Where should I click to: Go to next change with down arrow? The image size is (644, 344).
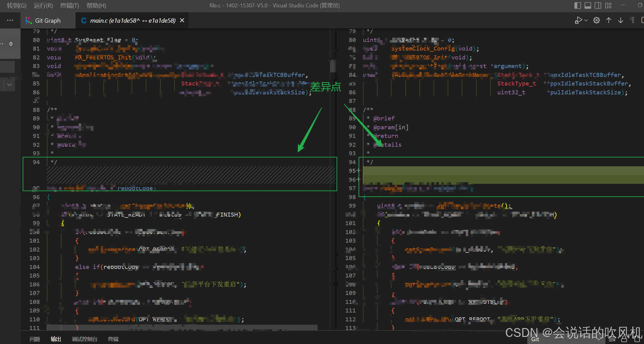620,20
